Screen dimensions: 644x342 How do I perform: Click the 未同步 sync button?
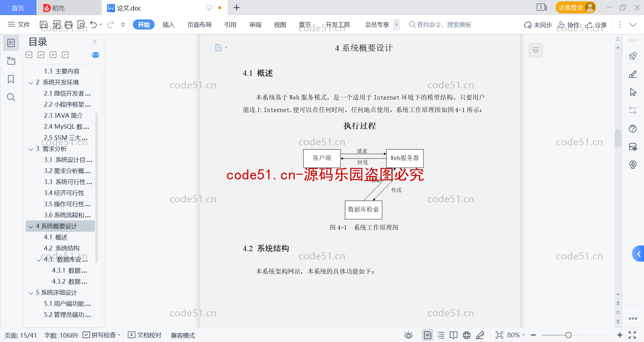click(x=538, y=25)
